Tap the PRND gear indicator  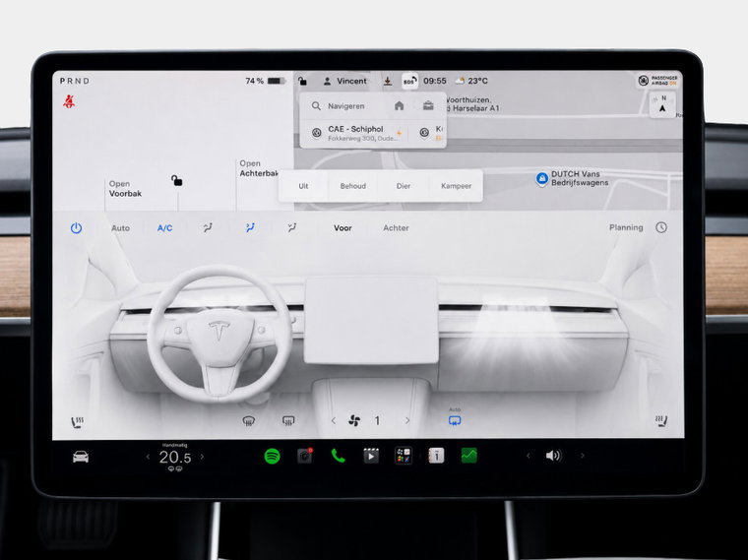[x=75, y=81]
